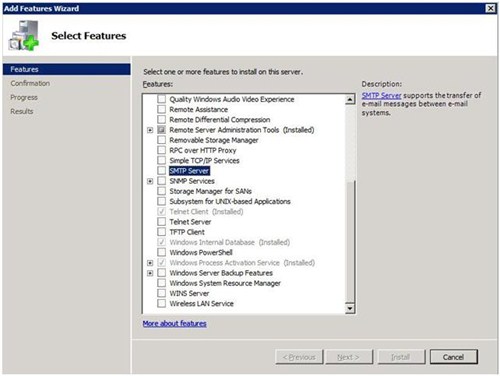
Task: Enable Wireless LAN Service checkbox
Action: point(162,303)
